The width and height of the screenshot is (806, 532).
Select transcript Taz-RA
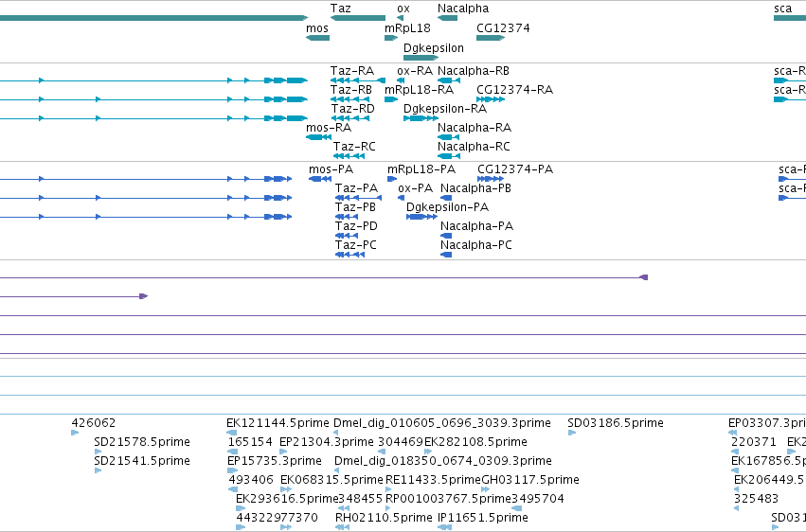coord(352,71)
